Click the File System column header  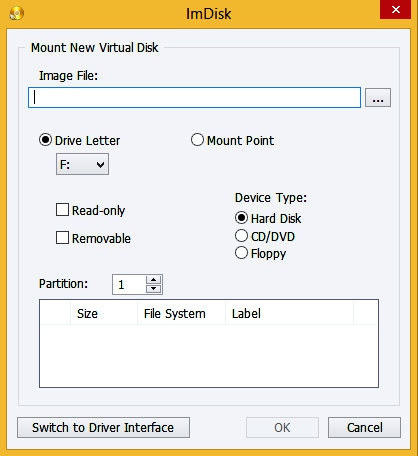pyautogui.click(x=181, y=314)
